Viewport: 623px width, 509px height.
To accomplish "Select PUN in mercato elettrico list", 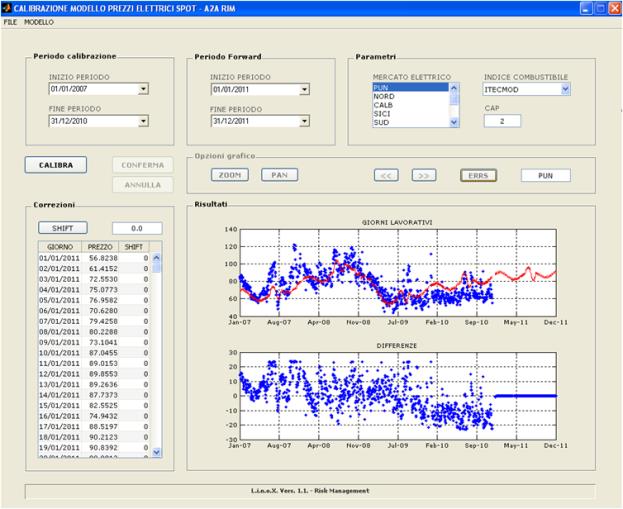I will pyautogui.click(x=410, y=87).
